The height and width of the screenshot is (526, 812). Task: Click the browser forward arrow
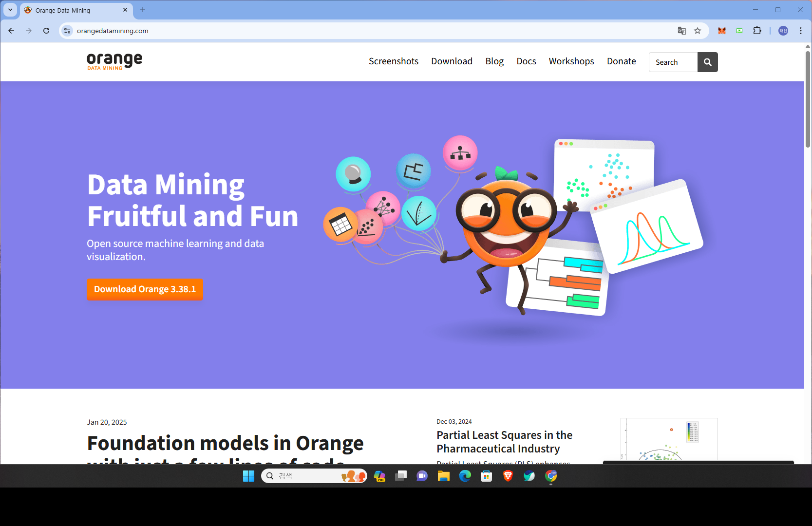(x=29, y=31)
